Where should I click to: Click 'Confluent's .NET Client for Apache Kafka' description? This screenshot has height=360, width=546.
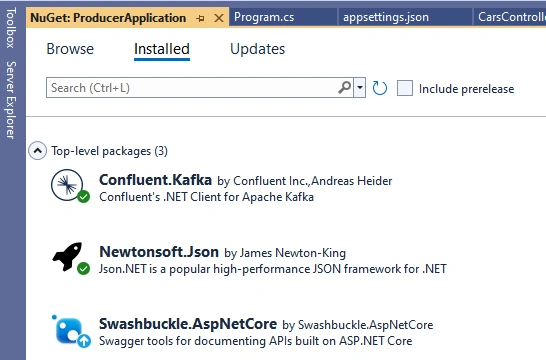206,197
